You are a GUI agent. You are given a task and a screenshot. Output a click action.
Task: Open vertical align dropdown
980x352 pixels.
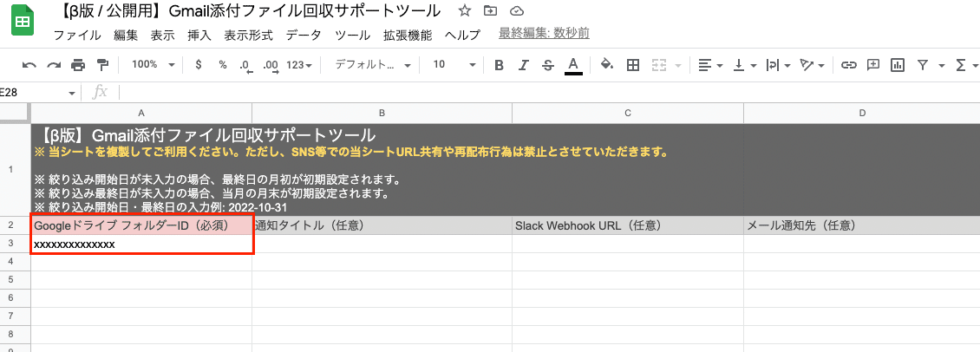click(744, 64)
